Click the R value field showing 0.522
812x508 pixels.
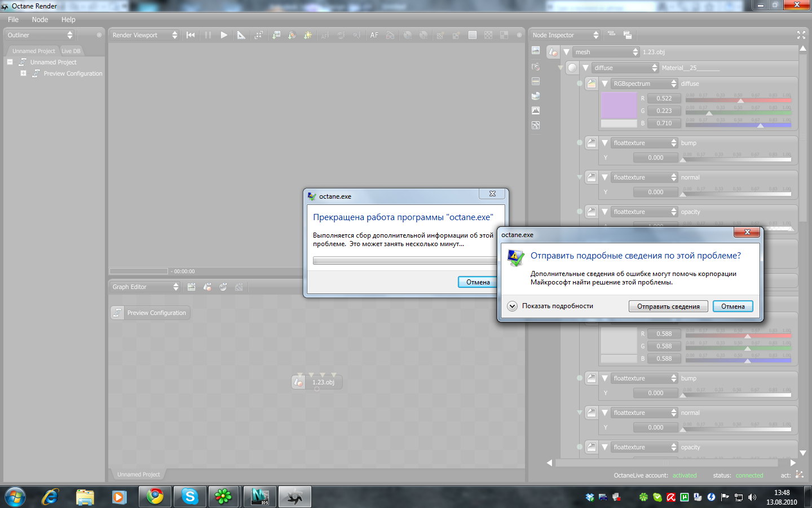[664, 98]
